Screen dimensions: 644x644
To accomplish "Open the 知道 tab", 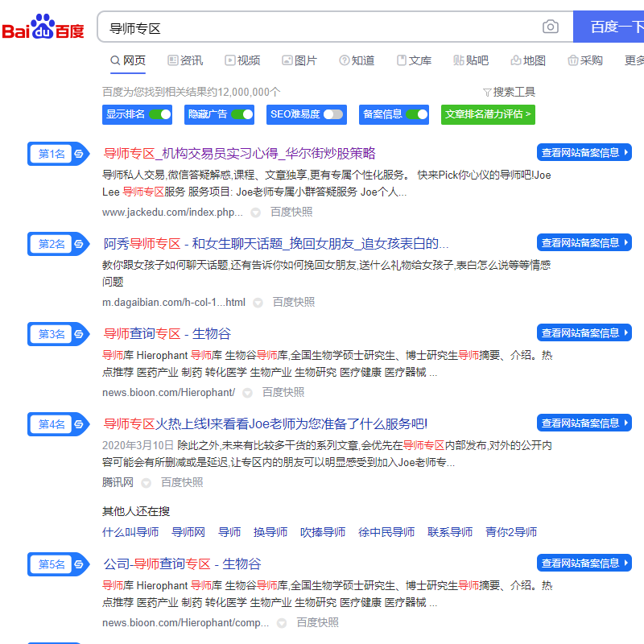I will click(x=357, y=61).
